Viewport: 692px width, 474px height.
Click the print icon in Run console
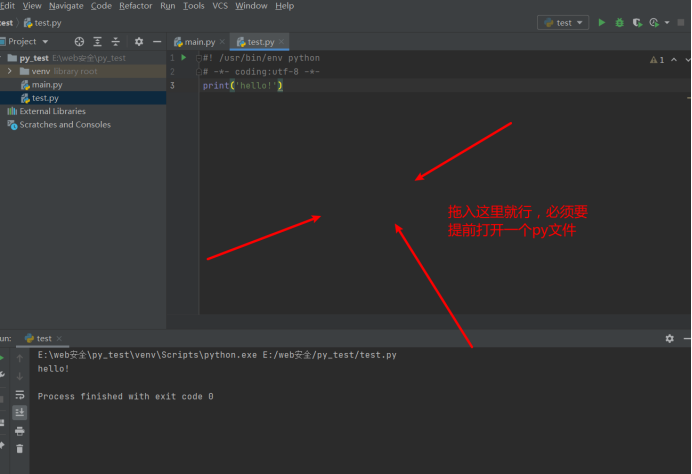[19, 431]
